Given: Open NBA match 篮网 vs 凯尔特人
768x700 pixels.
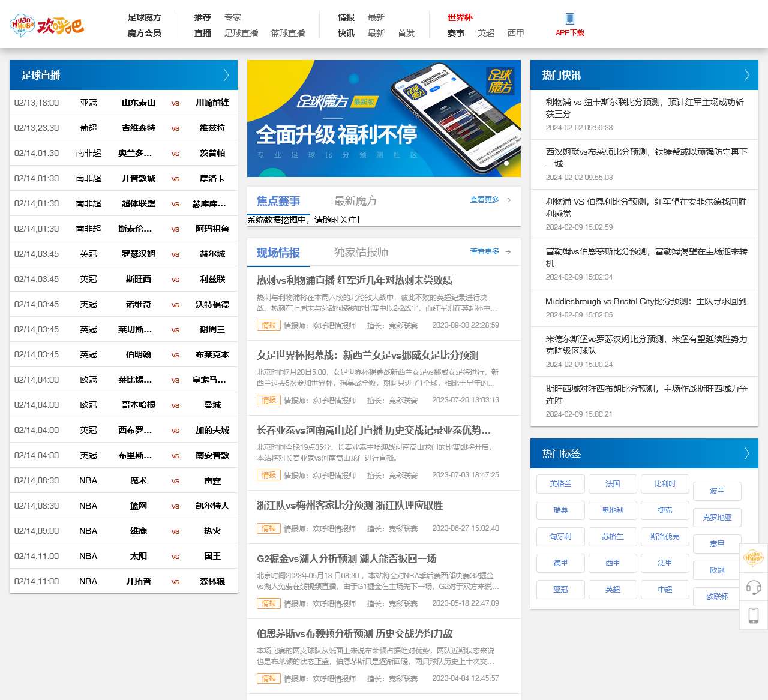Looking at the screenshot, I should 124,506.
